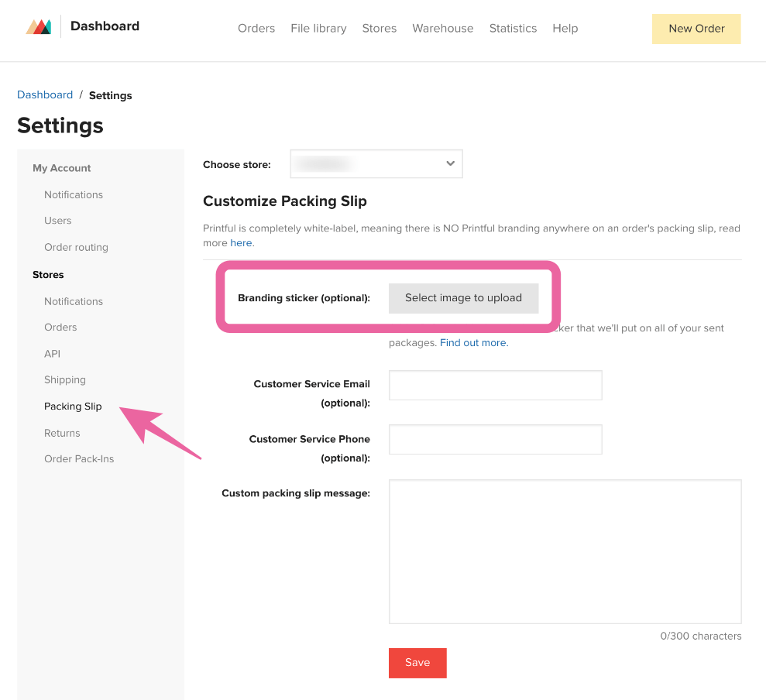The width and height of the screenshot is (766, 700).
Task: Open the My Account settings section
Action: coord(61,168)
